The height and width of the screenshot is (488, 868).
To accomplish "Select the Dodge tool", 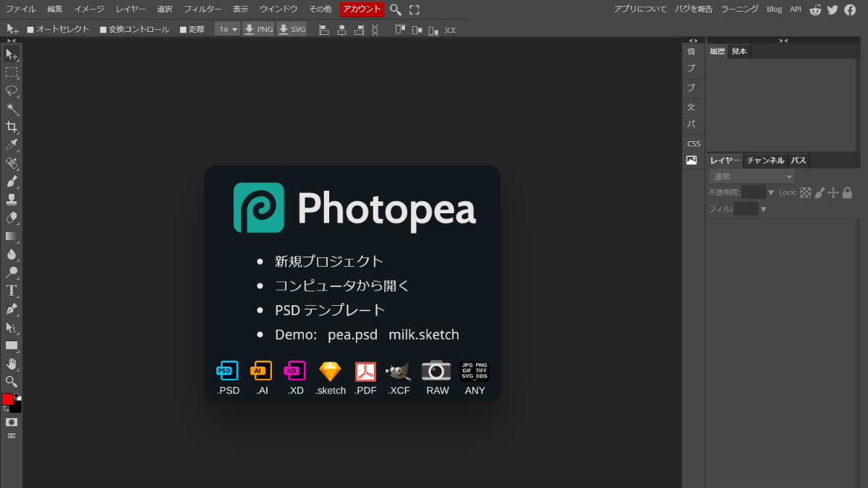I will tap(12, 273).
